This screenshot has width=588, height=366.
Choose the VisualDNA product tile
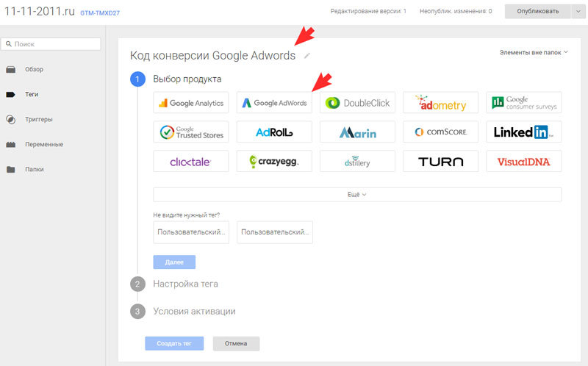click(x=524, y=161)
